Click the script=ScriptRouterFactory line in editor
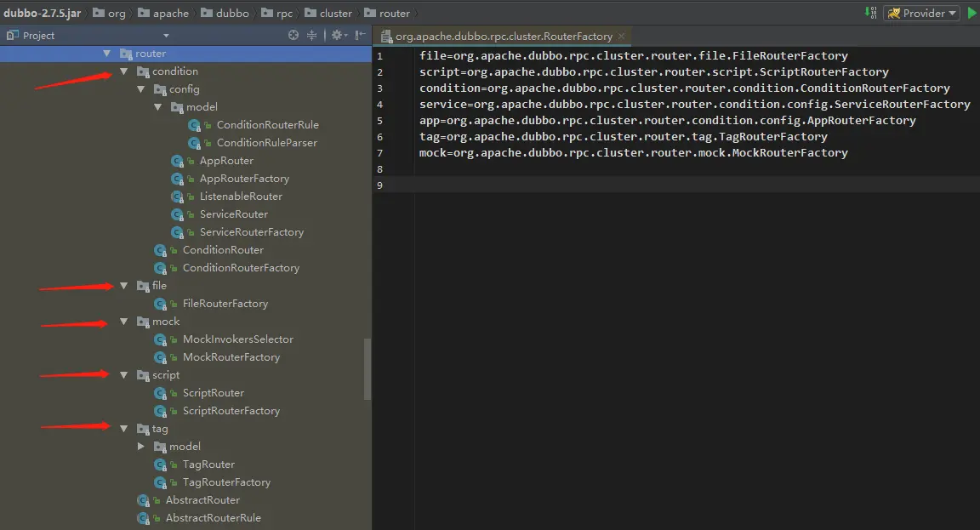The width and height of the screenshot is (980, 530). (x=653, y=71)
